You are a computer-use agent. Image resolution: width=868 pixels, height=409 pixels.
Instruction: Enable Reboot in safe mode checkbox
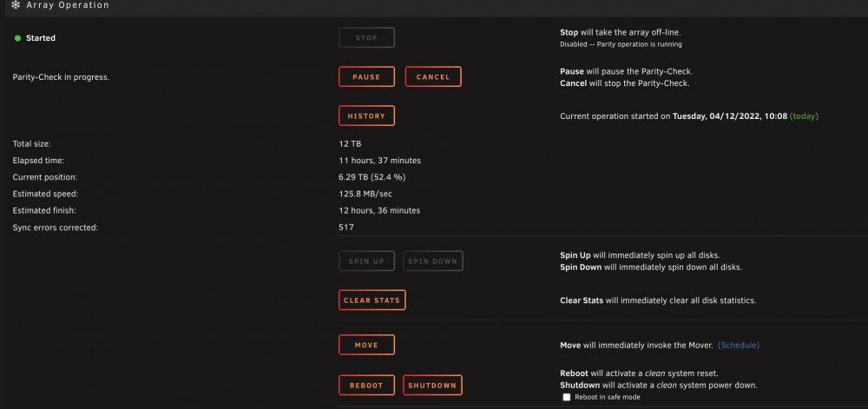point(566,398)
